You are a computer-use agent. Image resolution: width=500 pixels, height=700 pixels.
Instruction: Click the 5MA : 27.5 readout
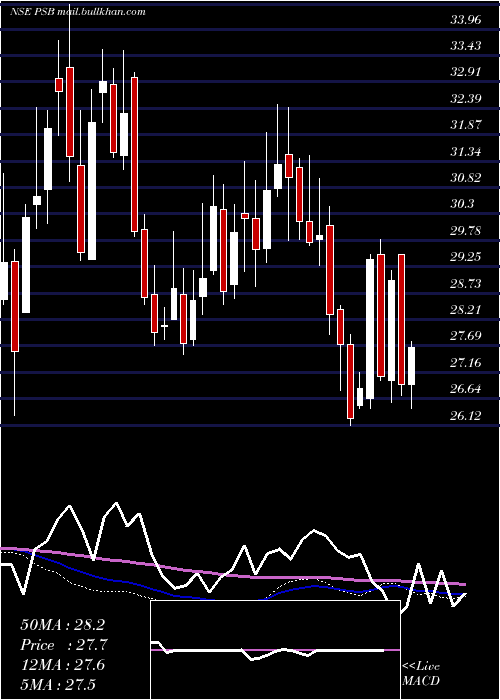click(x=58, y=684)
